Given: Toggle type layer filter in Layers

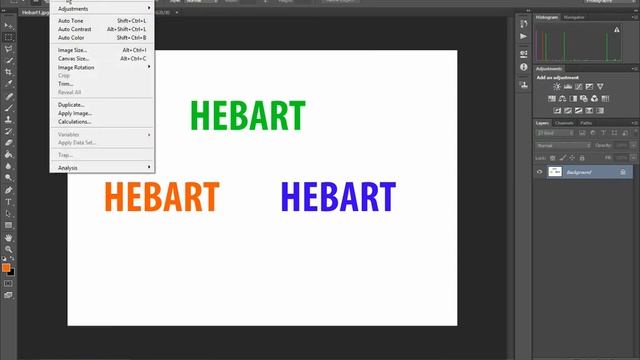Looking at the screenshot, I should coord(604,133).
